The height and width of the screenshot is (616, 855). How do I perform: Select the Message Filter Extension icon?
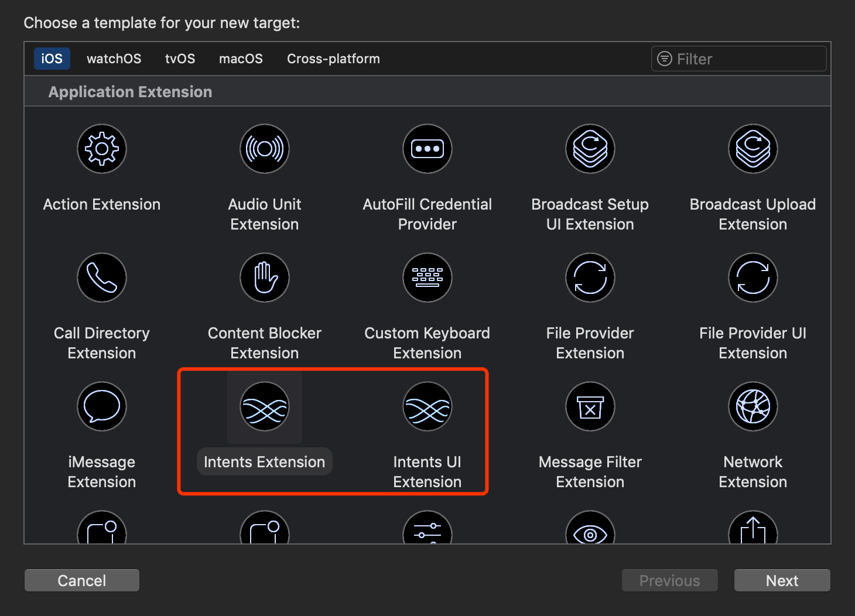point(590,406)
